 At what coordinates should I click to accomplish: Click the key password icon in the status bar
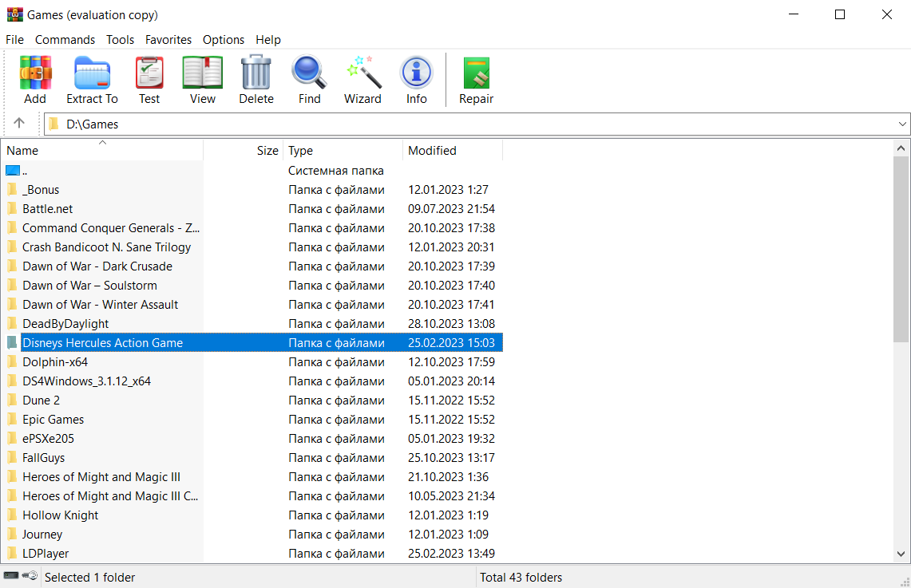pyautogui.click(x=30, y=576)
